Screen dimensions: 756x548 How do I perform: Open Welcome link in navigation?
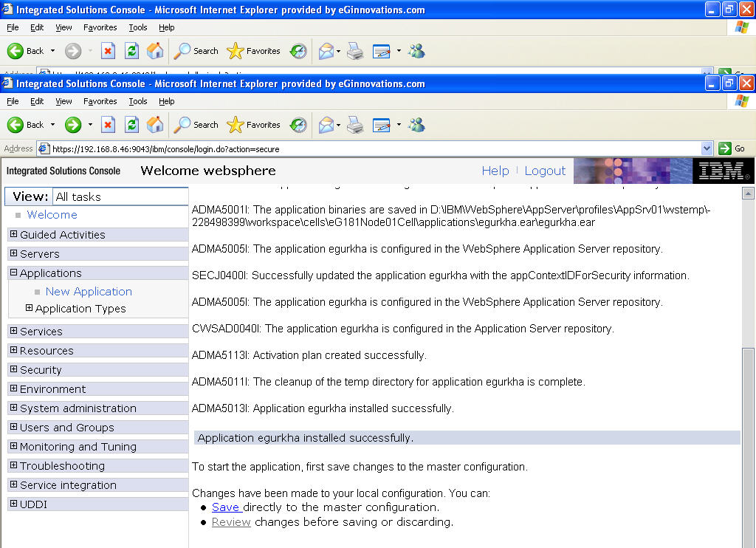click(52, 215)
